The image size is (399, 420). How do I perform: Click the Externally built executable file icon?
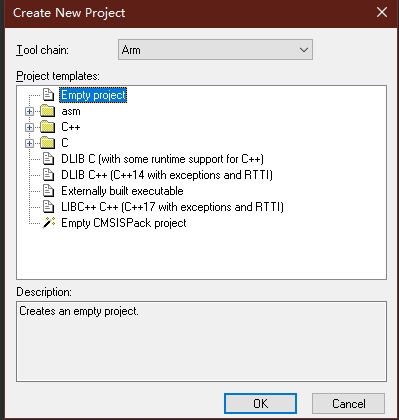pos(48,191)
